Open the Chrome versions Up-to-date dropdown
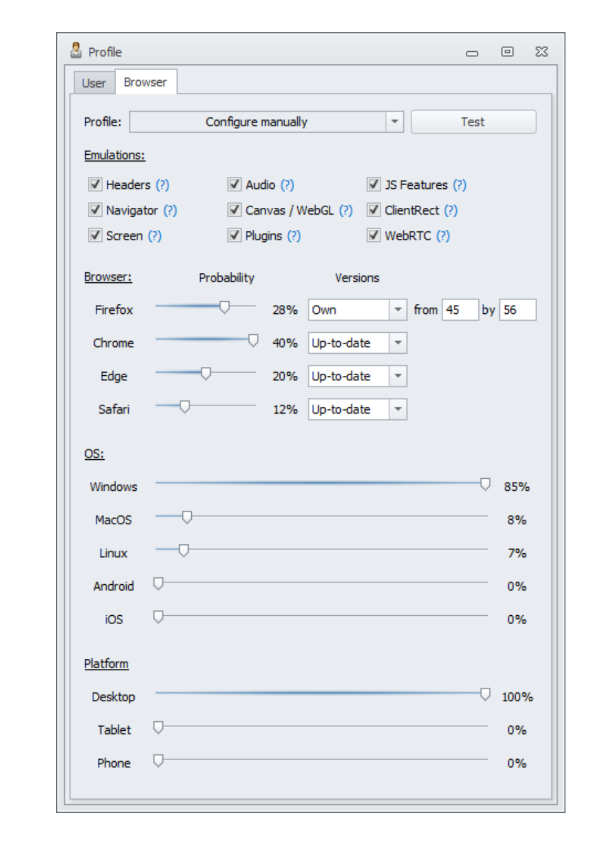The height and width of the screenshot is (859, 616). coord(357,343)
